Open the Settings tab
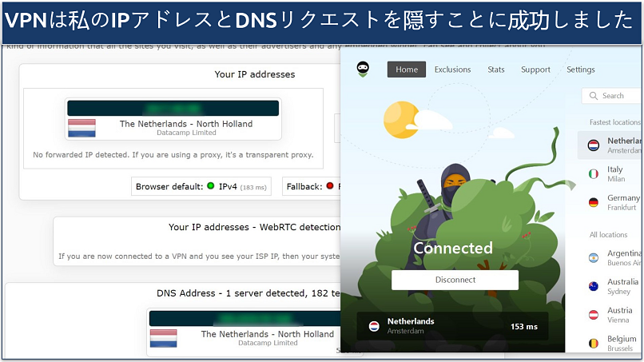 tap(581, 70)
